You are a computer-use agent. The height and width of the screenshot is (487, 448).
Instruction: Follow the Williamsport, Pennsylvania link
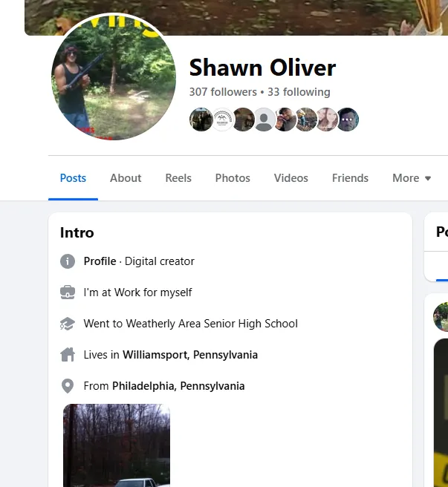190,355
